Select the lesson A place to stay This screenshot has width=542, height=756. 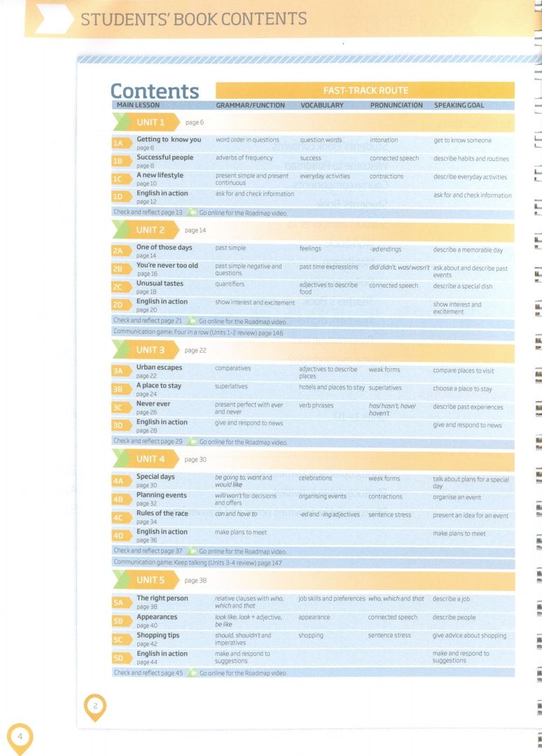pos(159,386)
